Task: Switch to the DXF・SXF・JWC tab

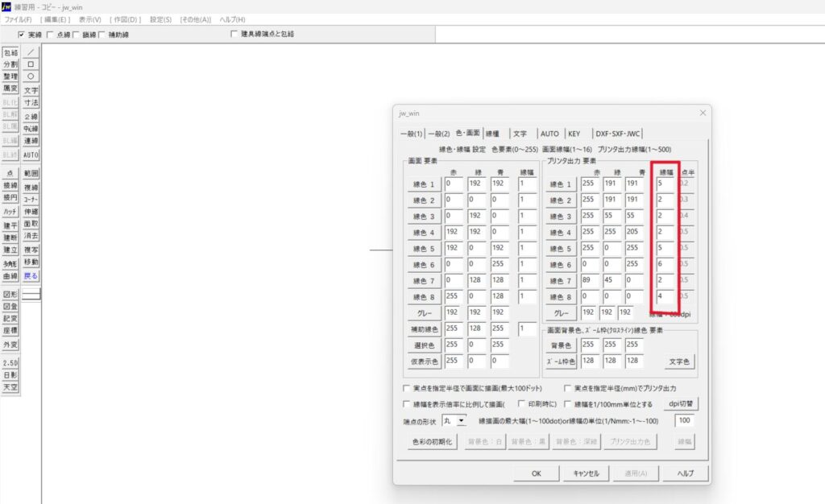Action: click(618, 134)
